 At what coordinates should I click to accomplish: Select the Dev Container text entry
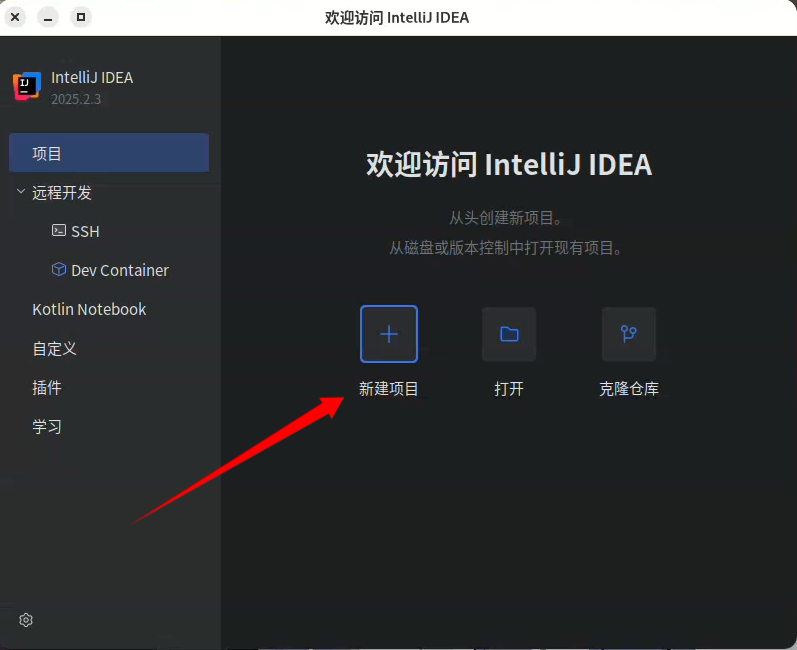[120, 270]
